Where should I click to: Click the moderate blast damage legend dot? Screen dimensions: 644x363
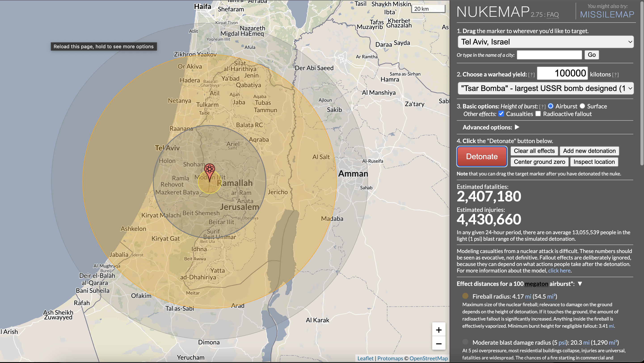[465, 342]
